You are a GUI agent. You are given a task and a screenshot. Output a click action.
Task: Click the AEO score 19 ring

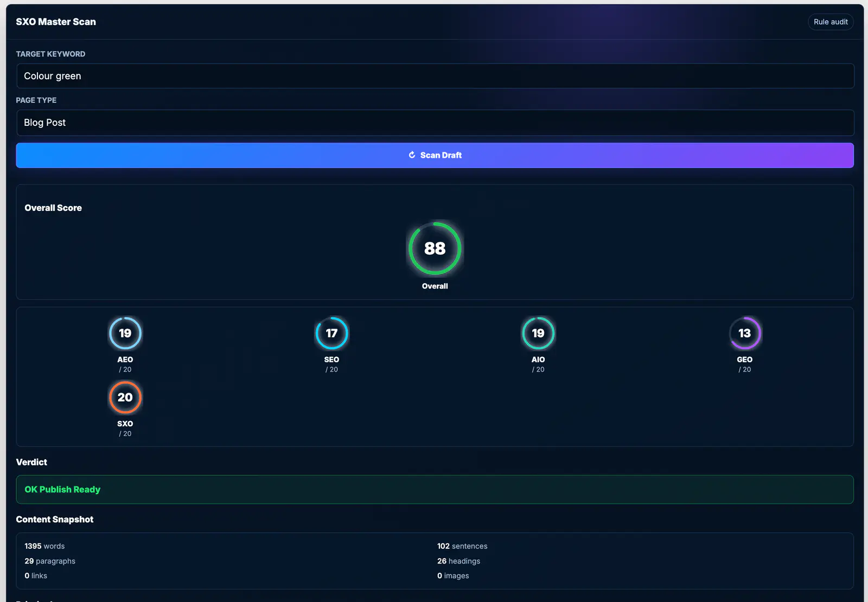coord(125,333)
